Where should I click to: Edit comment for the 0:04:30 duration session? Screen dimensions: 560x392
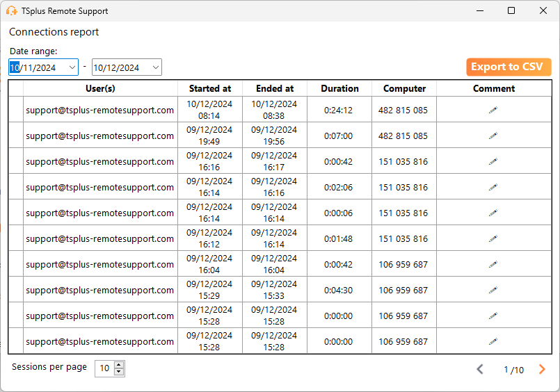(493, 290)
